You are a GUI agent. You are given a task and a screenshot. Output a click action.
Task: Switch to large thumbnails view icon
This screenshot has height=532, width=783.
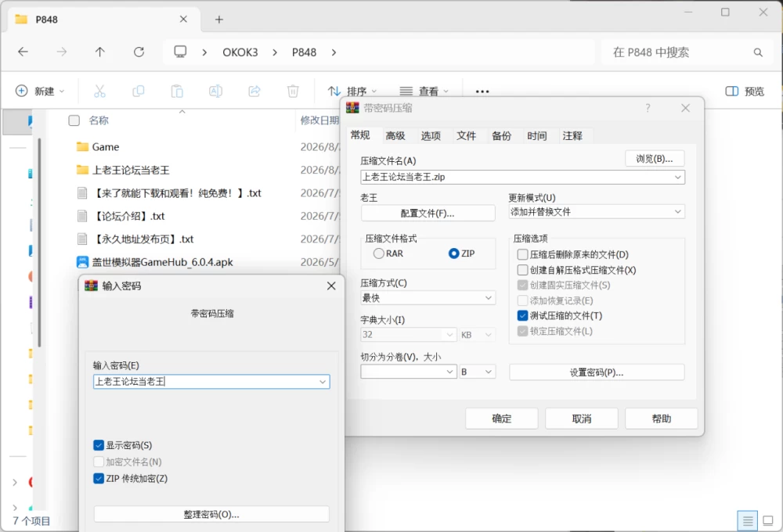768,521
